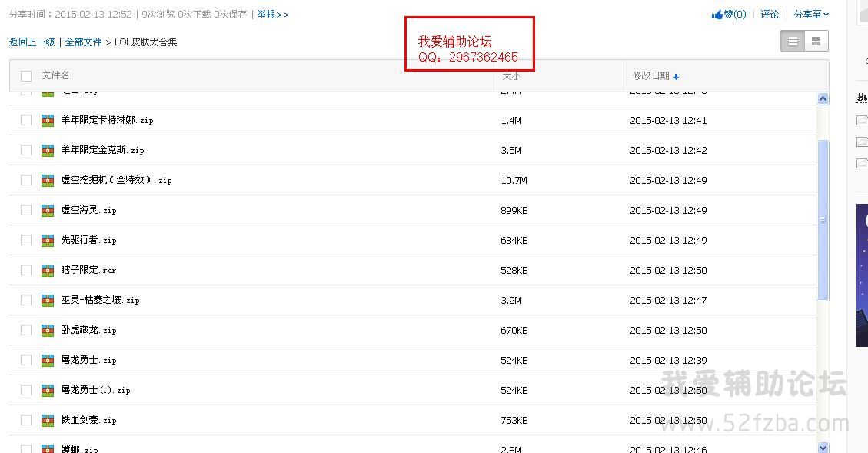Viewport: 868px width, 453px height.
Task: Click size 899KB cell
Action: click(x=514, y=211)
